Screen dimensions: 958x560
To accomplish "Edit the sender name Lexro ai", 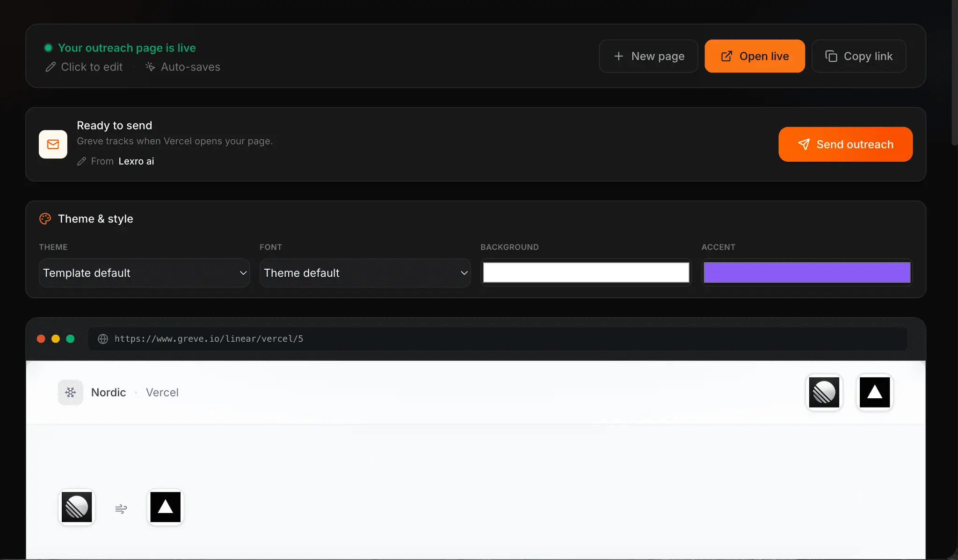I will tap(136, 161).
